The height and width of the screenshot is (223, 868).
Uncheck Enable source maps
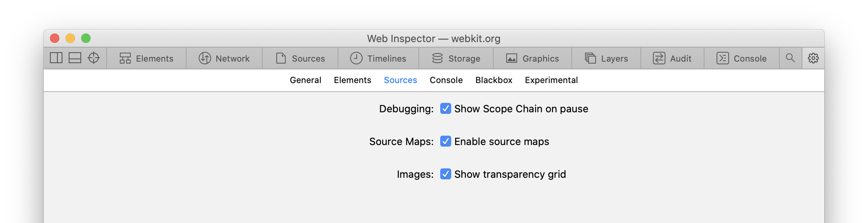pyautogui.click(x=446, y=141)
